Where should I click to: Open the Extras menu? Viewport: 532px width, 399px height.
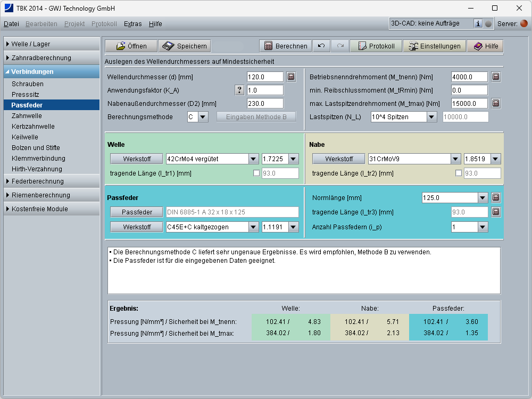pyautogui.click(x=132, y=24)
